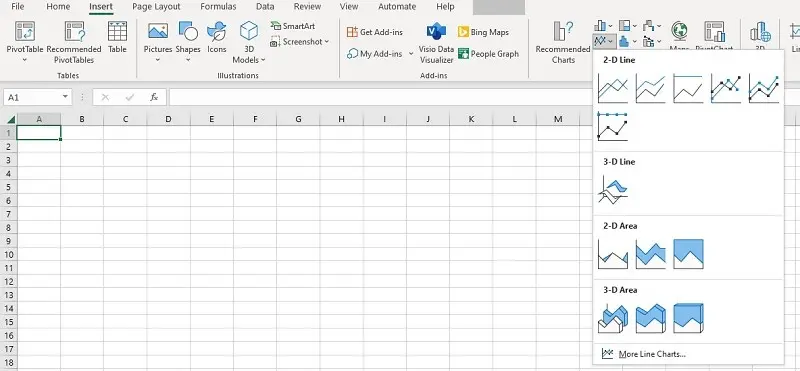Open the Icons library
Image resolution: width=800 pixels, height=371 pixels.
217,38
